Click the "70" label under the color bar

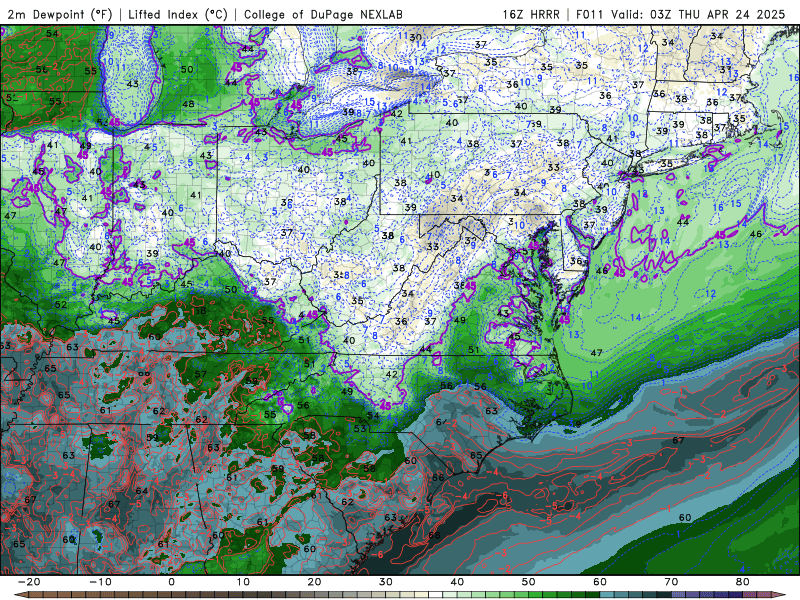point(671,582)
